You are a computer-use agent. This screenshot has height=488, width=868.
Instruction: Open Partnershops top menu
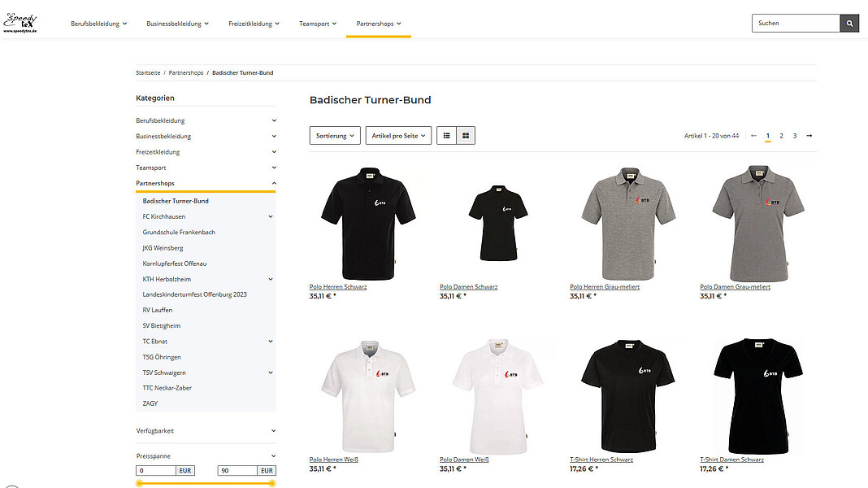(x=379, y=24)
